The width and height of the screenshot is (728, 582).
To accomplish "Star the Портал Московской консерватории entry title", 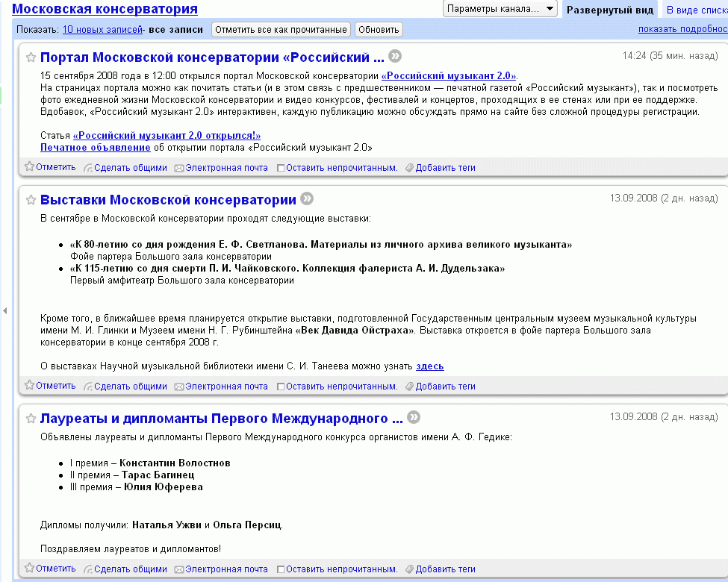I will [x=31, y=57].
